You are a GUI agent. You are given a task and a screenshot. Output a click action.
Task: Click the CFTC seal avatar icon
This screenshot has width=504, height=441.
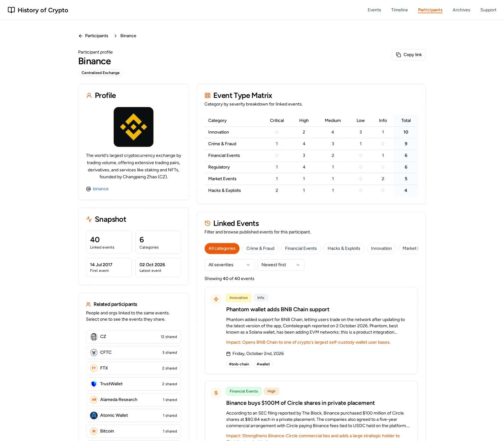[94, 352]
